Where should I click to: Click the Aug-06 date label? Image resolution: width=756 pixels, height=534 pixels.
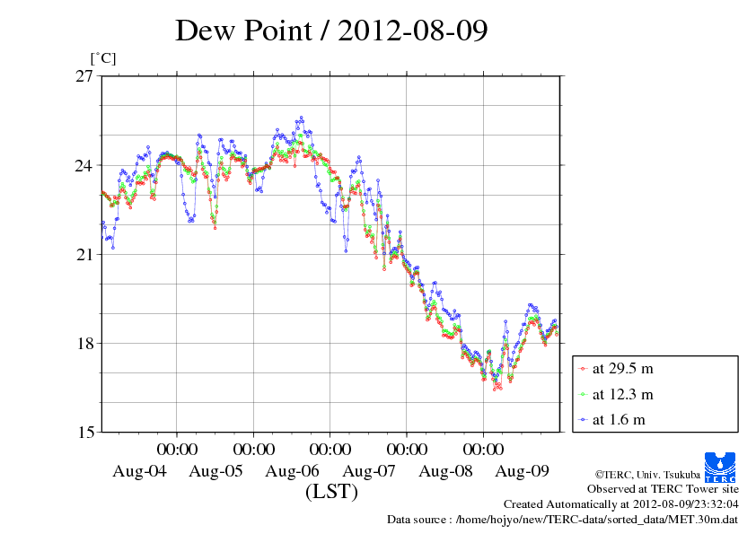pyautogui.click(x=292, y=470)
